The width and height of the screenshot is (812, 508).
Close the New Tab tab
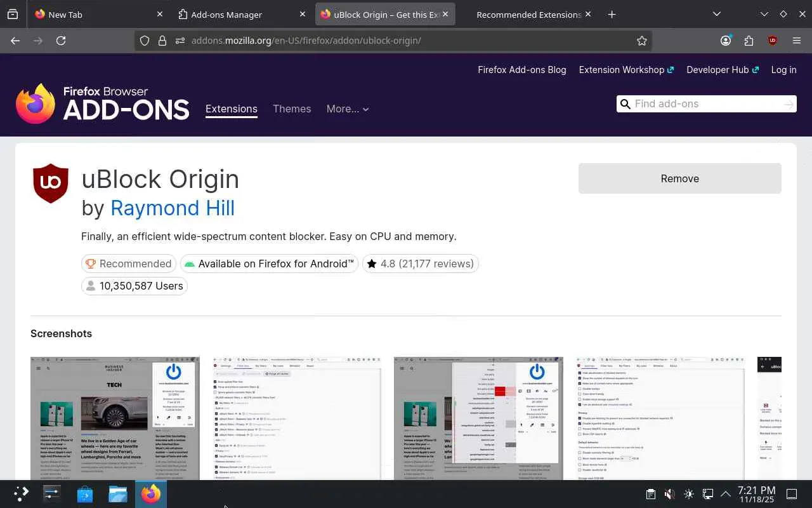pyautogui.click(x=160, y=14)
